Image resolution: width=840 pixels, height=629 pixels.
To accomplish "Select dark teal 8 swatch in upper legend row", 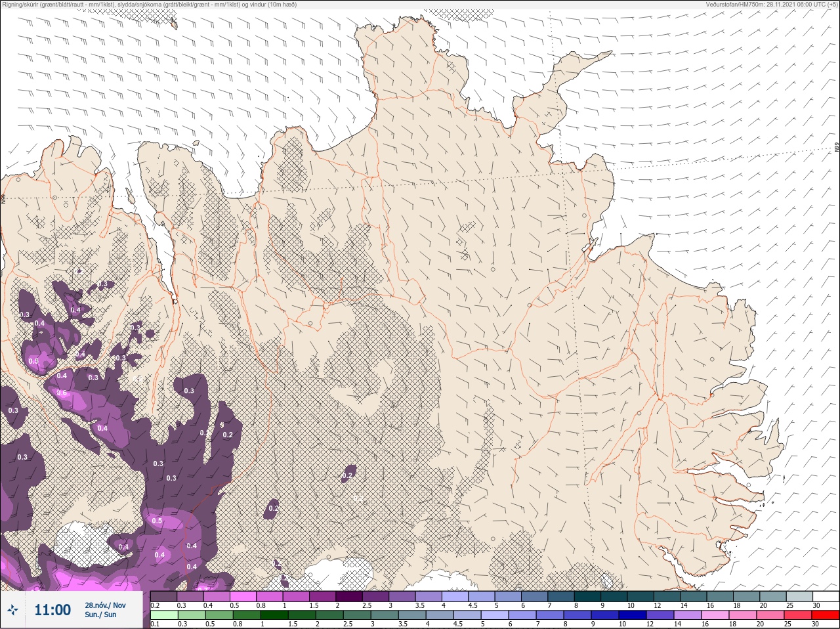I will click(x=587, y=596).
